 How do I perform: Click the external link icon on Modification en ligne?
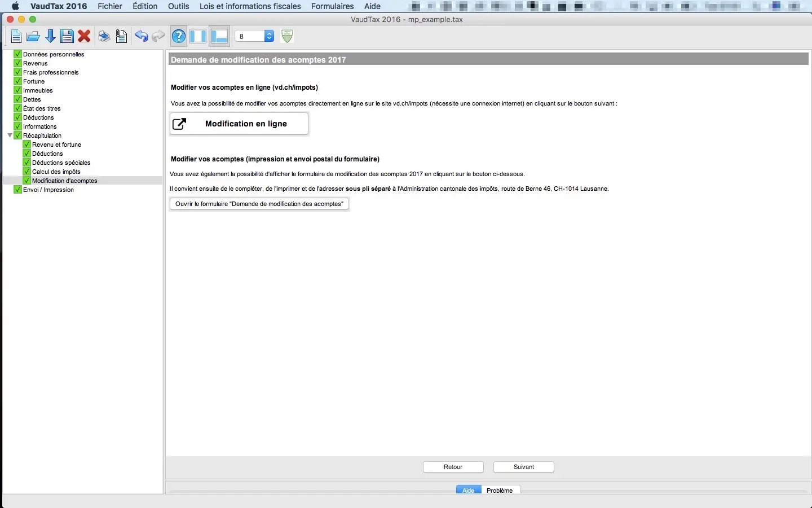pos(179,124)
